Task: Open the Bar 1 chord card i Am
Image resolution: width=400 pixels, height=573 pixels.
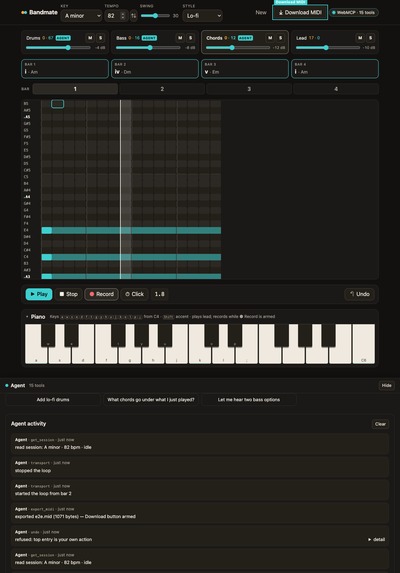Action: click(x=65, y=69)
